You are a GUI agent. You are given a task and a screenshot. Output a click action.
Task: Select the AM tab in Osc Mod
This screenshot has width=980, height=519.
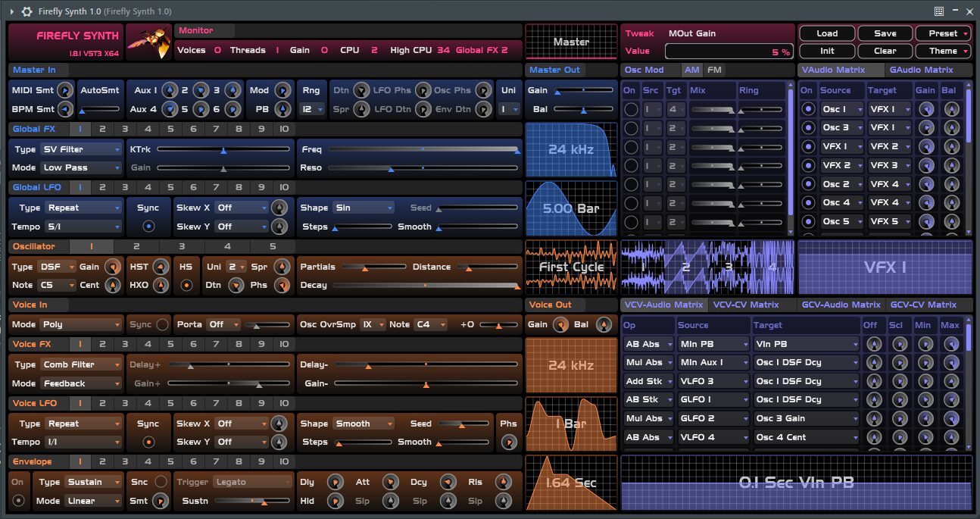pyautogui.click(x=691, y=70)
